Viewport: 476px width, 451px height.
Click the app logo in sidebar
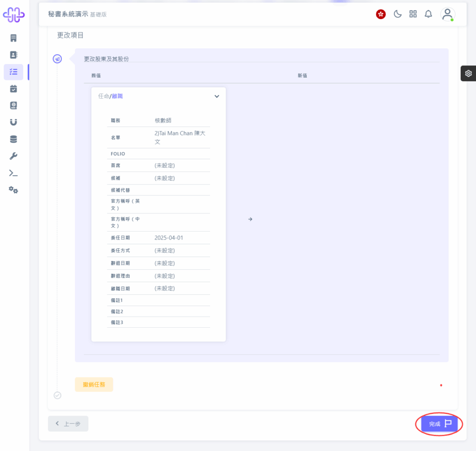[x=13, y=15]
